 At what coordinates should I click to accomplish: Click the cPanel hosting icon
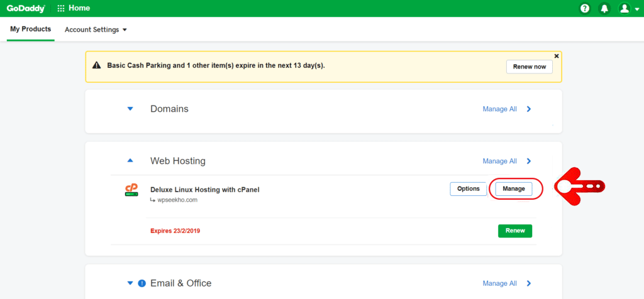pos(131,190)
